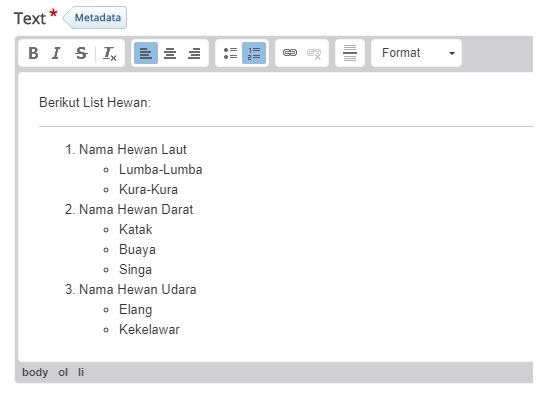Viewport: 539px width, 396px height.
Task: Click on 'Lumba-Lumba' bullet item
Action: click(161, 169)
